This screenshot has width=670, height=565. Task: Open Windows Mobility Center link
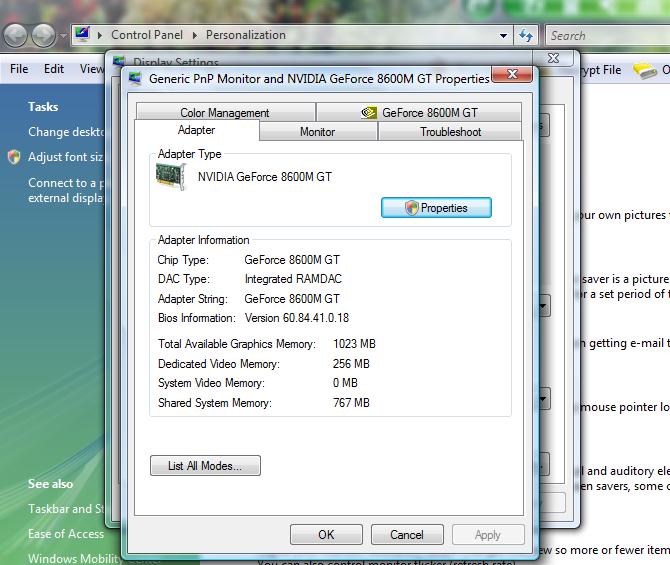(75, 558)
